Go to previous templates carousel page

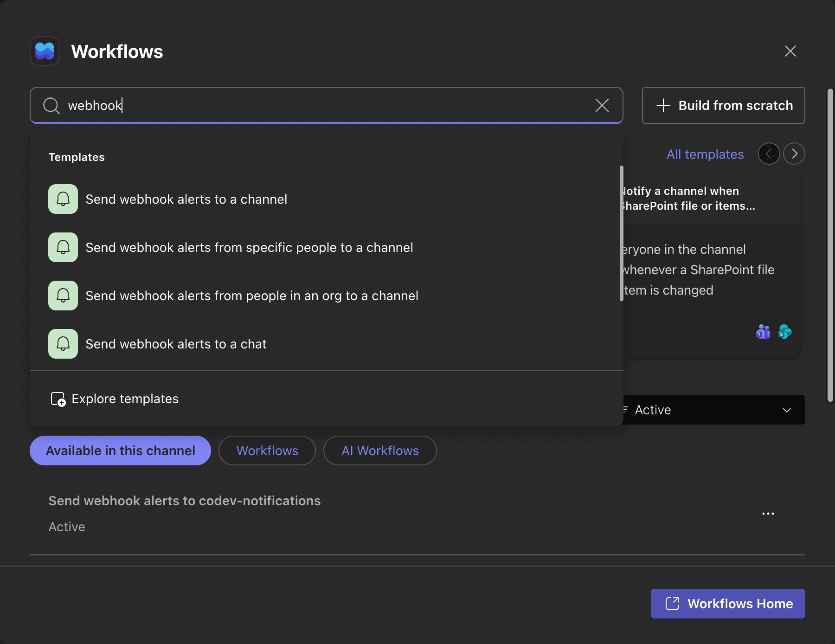[x=769, y=154]
